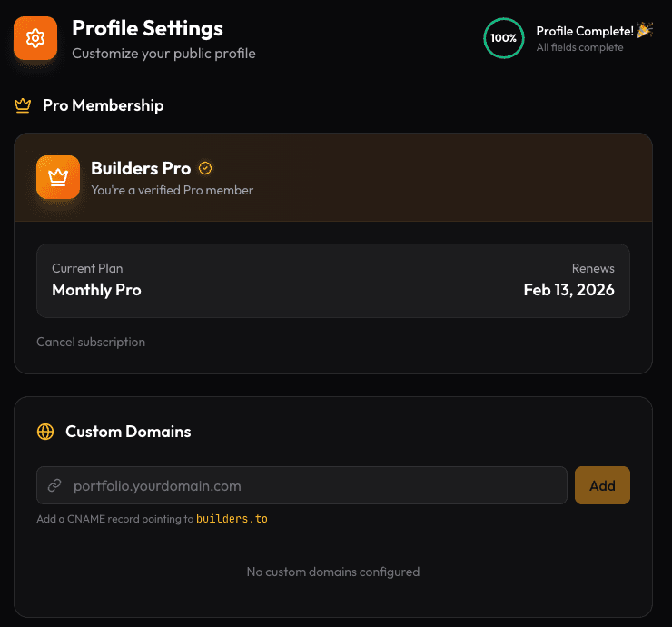Click the verified checkmark next to Builders Pro
Image resolution: width=672 pixels, height=627 pixels.
click(x=205, y=168)
